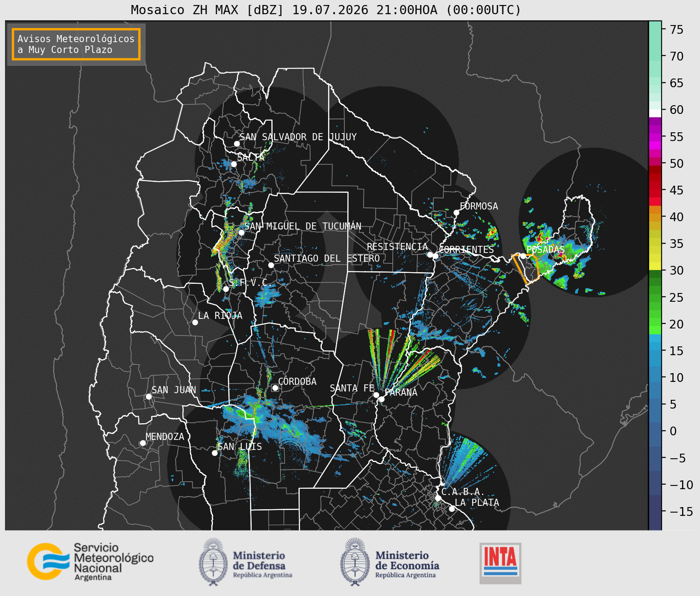Click the Córdoba city marker dot

[x=275, y=388]
